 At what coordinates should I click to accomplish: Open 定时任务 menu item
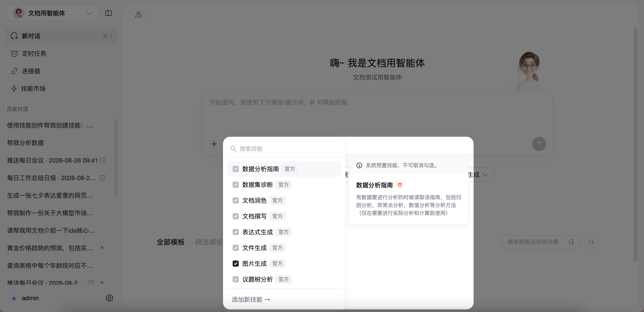pos(61,53)
